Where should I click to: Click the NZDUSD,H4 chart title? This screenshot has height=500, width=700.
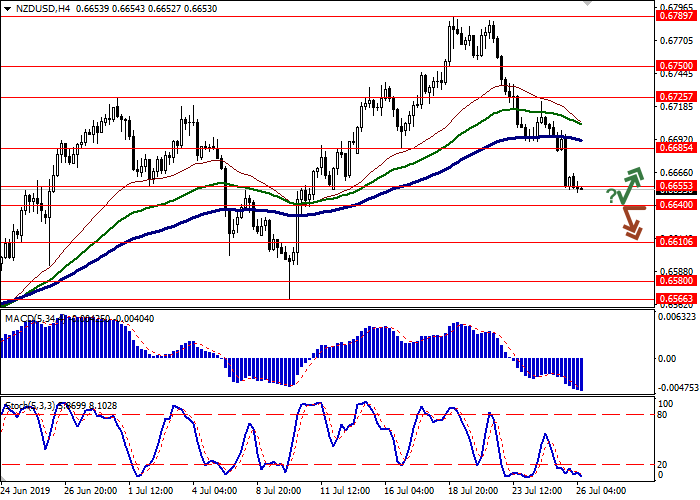click(x=38, y=9)
